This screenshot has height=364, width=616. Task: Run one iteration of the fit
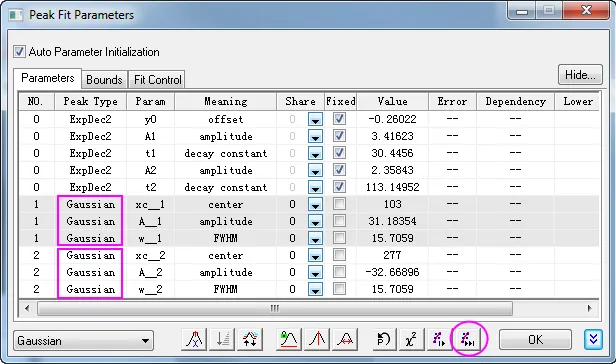(439, 339)
